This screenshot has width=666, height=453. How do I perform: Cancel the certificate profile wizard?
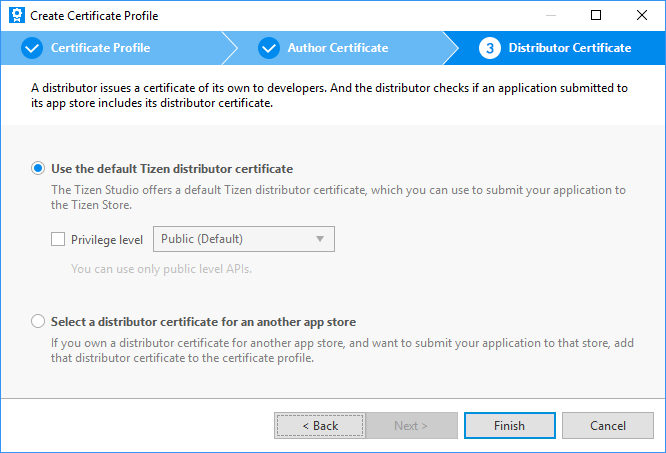click(607, 425)
